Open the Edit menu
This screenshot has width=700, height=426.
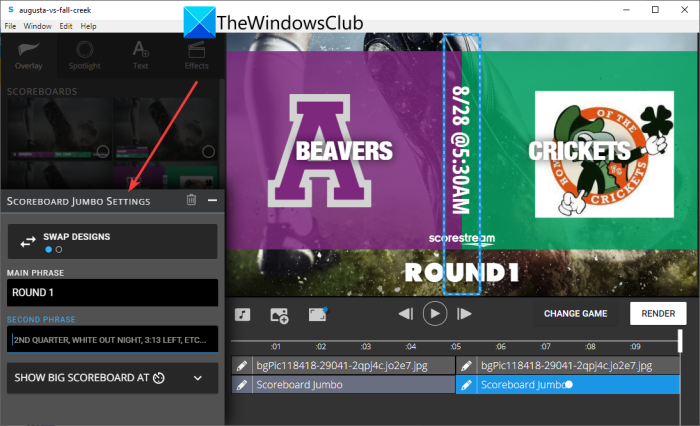click(x=66, y=26)
